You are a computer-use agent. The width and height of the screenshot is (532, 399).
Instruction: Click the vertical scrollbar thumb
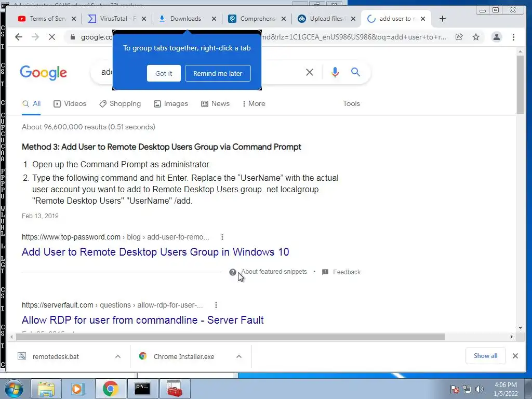click(x=520, y=84)
